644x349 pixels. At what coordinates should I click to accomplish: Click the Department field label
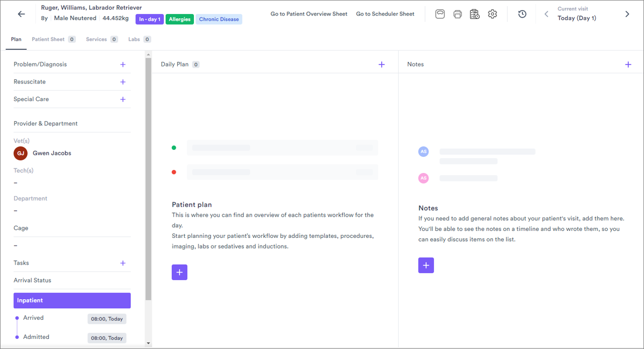[x=30, y=199]
